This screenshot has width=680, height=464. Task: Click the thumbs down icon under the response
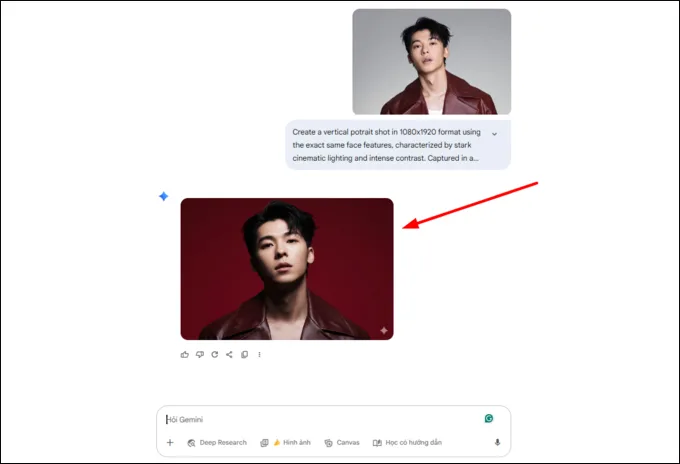click(x=199, y=355)
